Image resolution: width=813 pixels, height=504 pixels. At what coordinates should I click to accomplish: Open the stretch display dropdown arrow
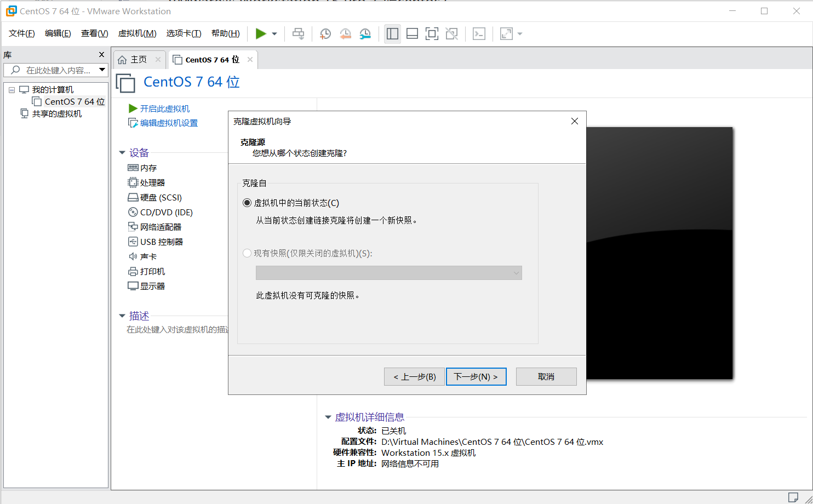click(x=520, y=34)
